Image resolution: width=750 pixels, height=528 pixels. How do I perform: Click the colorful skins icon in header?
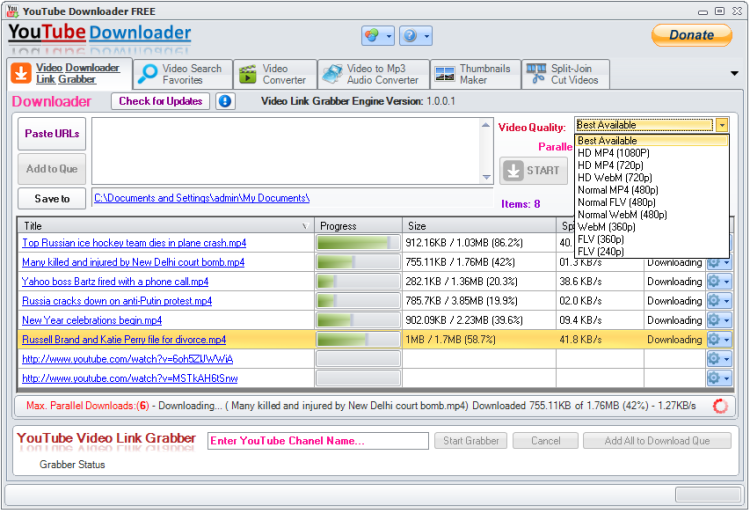coord(372,35)
